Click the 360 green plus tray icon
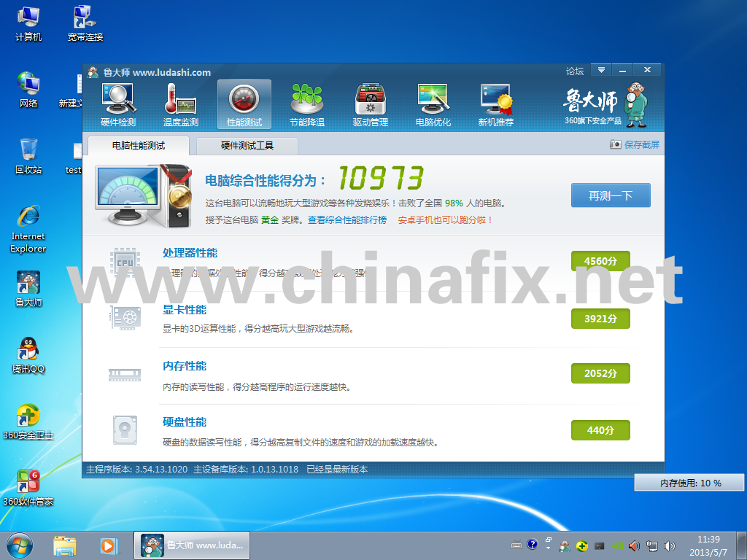The image size is (747, 560). (x=581, y=546)
